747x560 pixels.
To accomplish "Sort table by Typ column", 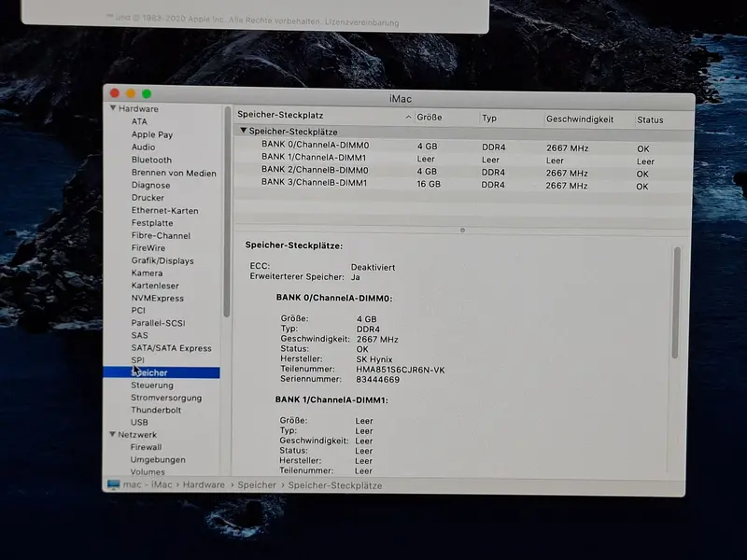I will click(x=488, y=119).
